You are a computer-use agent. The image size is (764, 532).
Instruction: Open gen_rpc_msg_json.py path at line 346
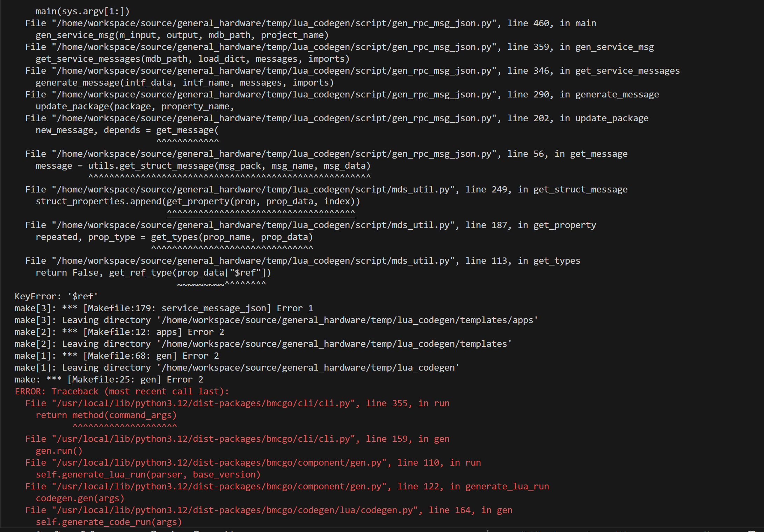[x=274, y=71]
